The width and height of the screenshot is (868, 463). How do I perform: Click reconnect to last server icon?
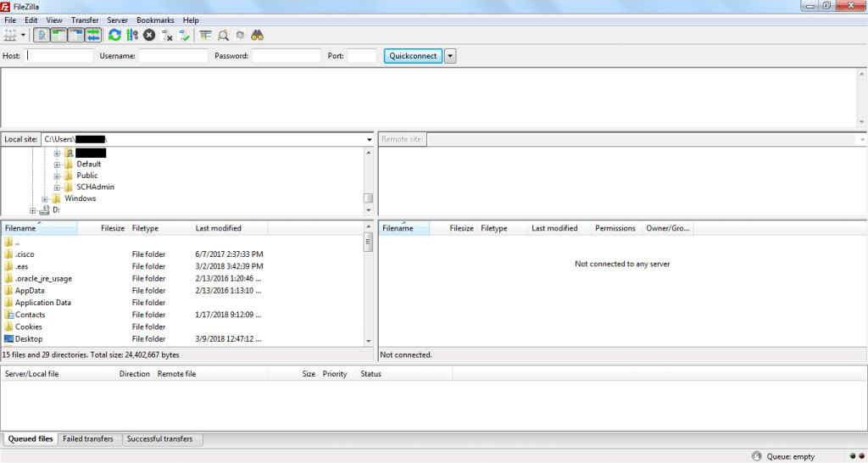pos(184,35)
